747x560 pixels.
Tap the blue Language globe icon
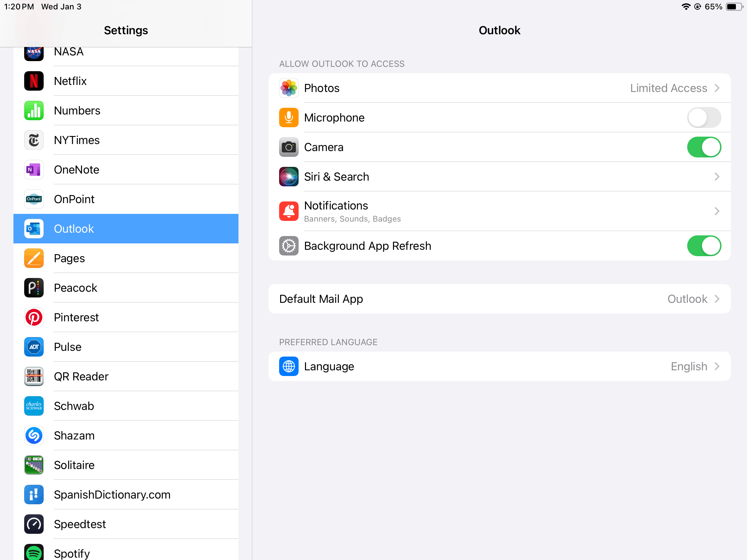click(289, 366)
